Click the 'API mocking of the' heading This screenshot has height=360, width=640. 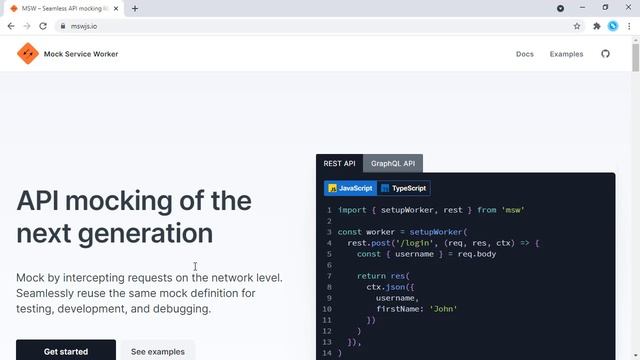(x=134, y=201)
